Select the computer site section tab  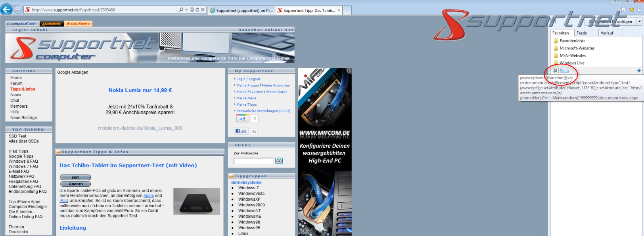pos(22,23)
